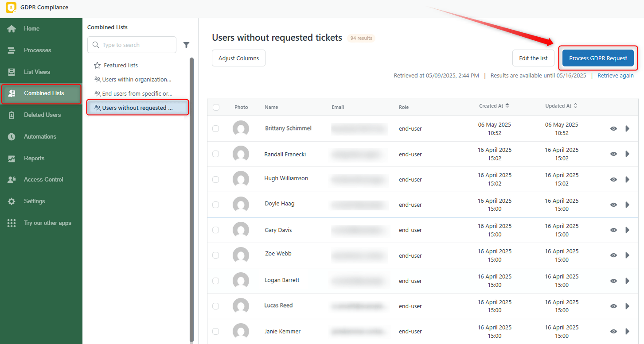644x344 pixels.
Task: Check the box for Zoe Webb
Action: [x=215, y=255]
